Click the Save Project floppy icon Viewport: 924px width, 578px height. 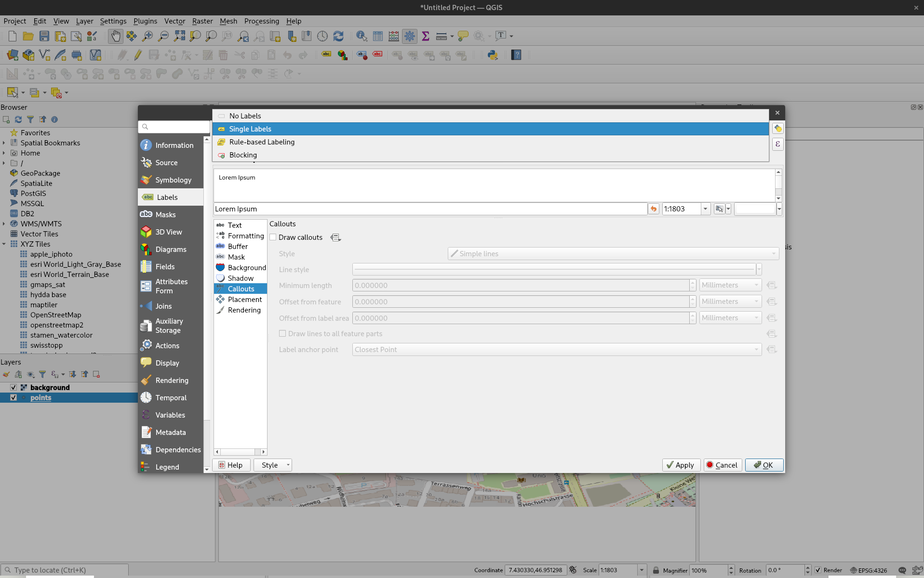44,36
